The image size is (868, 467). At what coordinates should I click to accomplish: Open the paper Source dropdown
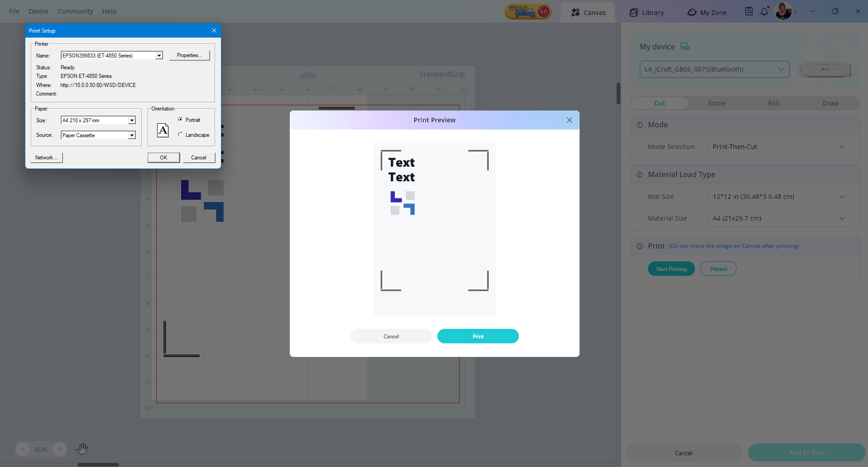[x=132, y=135]
